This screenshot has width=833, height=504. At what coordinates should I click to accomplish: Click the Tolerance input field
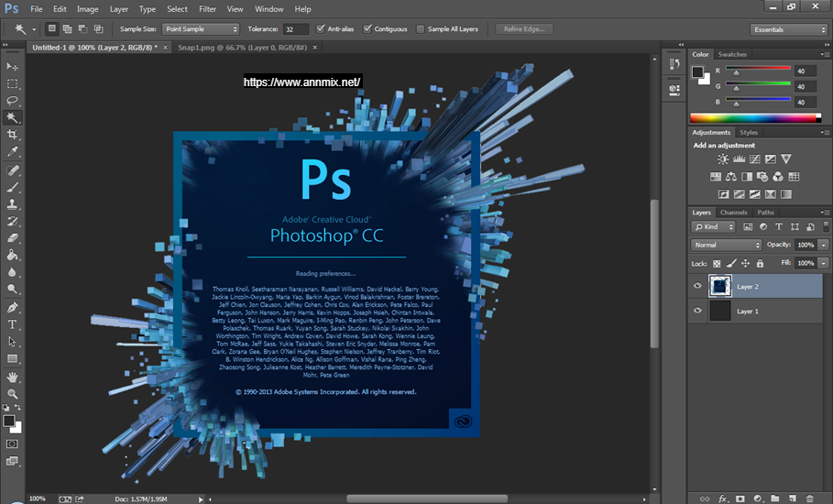(296, 29)
